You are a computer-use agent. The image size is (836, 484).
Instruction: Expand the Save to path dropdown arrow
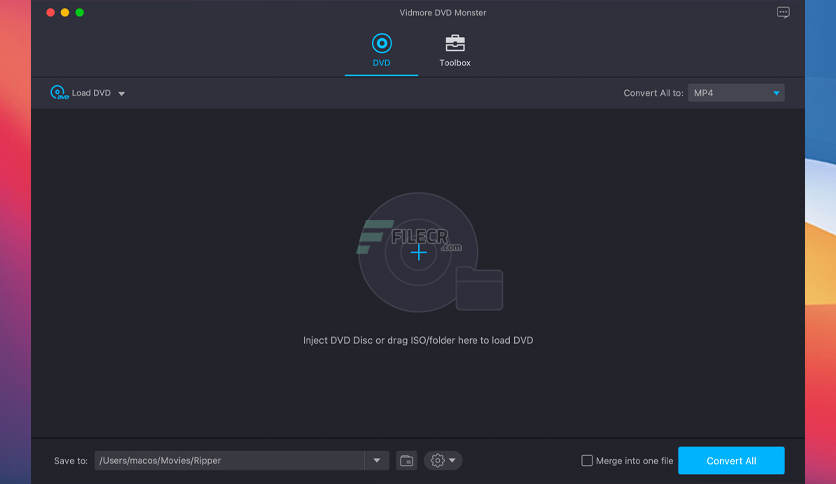(x=377, y=461)
